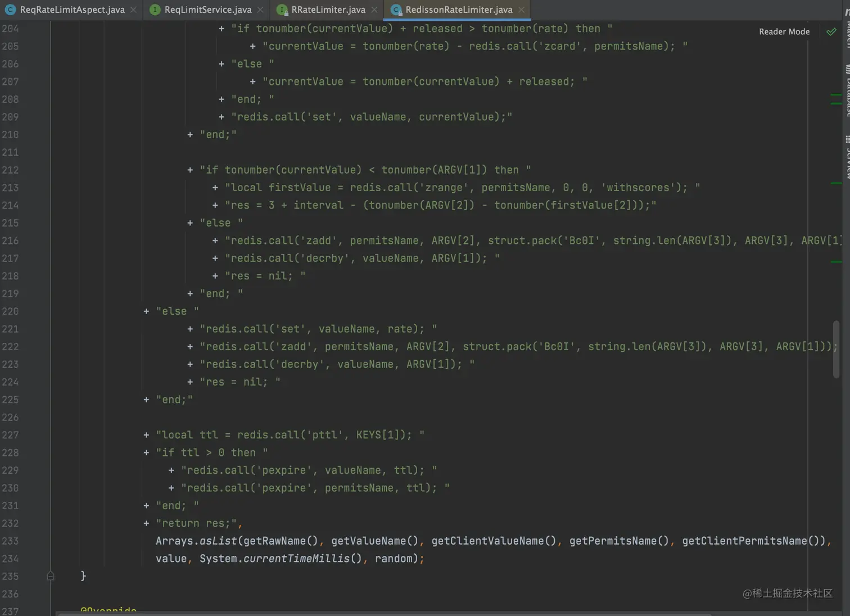Viewport: 850px width, 616px height.
Task: Click line number 233 in the gutter
Action: 10,541
